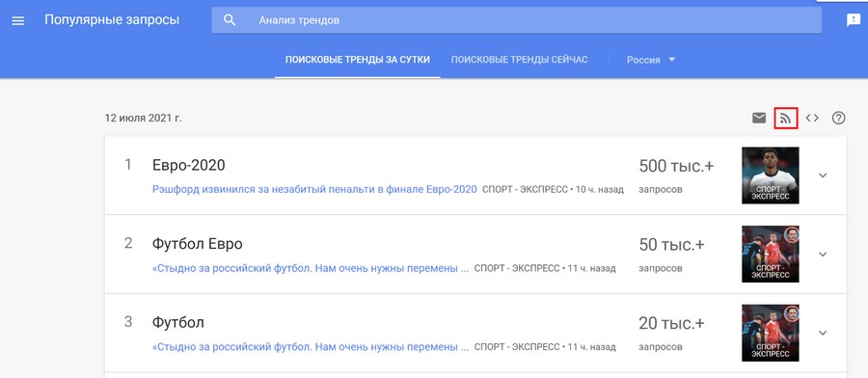Click the Евро-2020 row thumbnail

770,175
